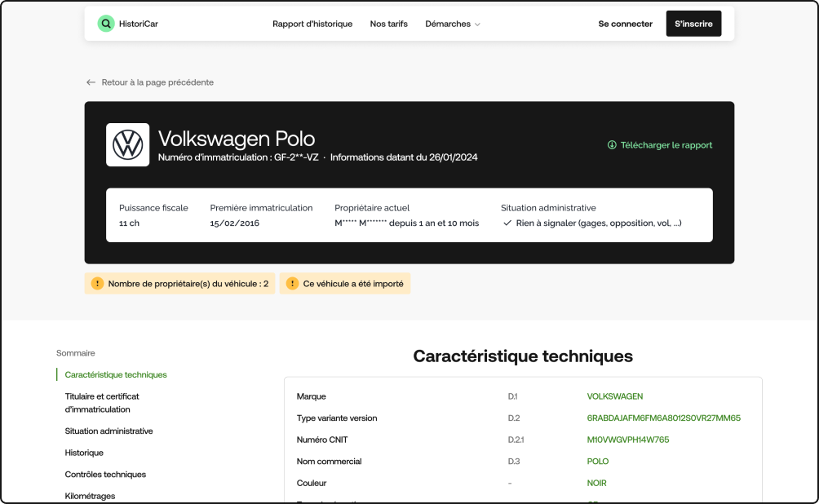The image size is (819, 504).
Task: Click the 'Ce véhicule a été importé' badge
Action: pyautogui.click(x=345, y=284)
